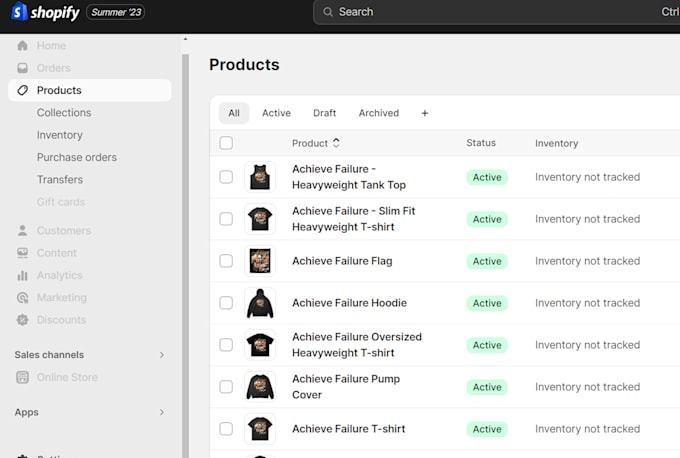Image resolution: width=680 pixels, height=458 pixels.
Task: Open the Pump Cover thumbnail
Action: click(260, 387)
